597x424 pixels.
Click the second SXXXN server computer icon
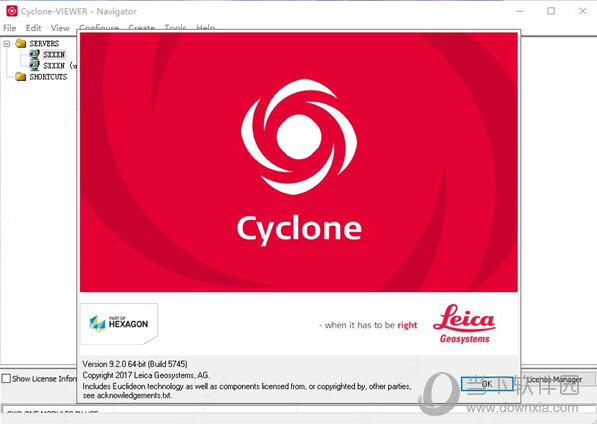[x=35, y=65]
